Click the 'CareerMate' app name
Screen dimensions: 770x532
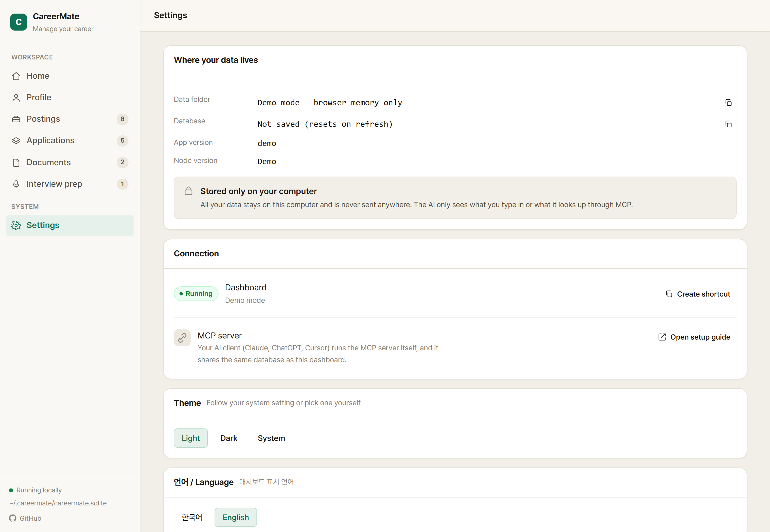pyautogui.click(x=56, y=16)
